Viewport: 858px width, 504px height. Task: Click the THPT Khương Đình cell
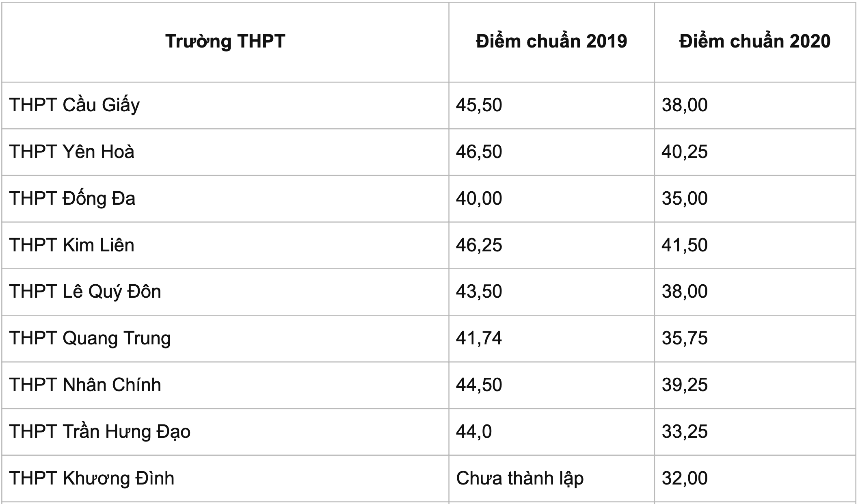(91, 478)
